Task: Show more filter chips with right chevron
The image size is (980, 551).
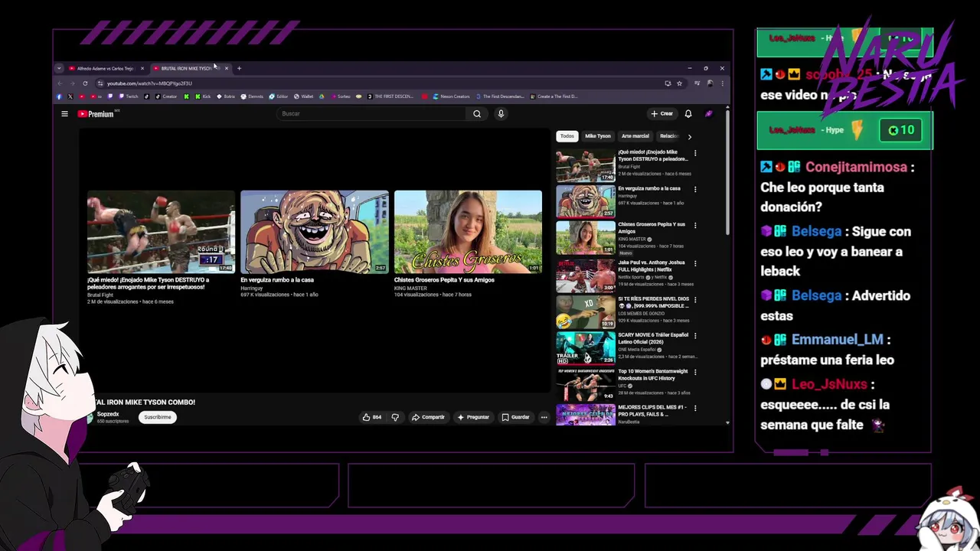Action: click(689, 136)
